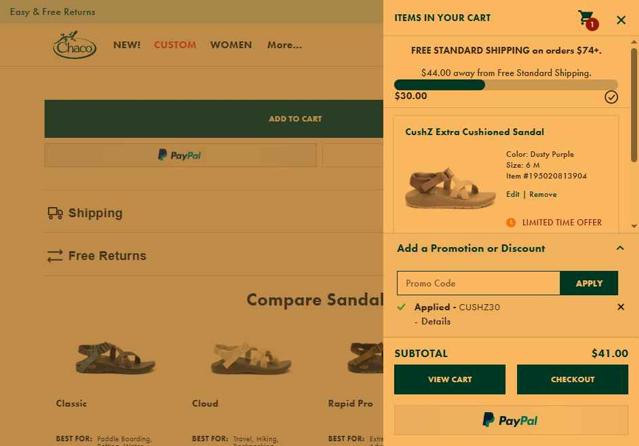Click the CHECKOUT button
The height and width of the screenshot is (446, 639).
(572, 380)
